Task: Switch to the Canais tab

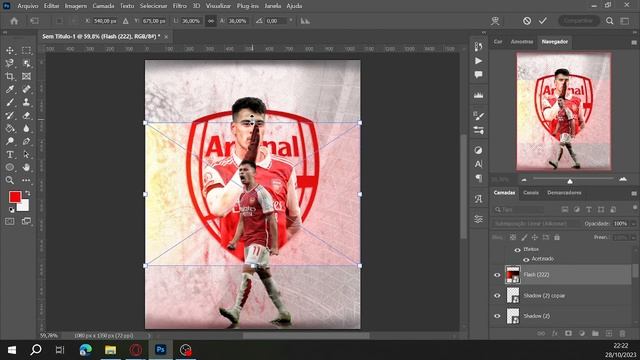Action: coord(531,193)
